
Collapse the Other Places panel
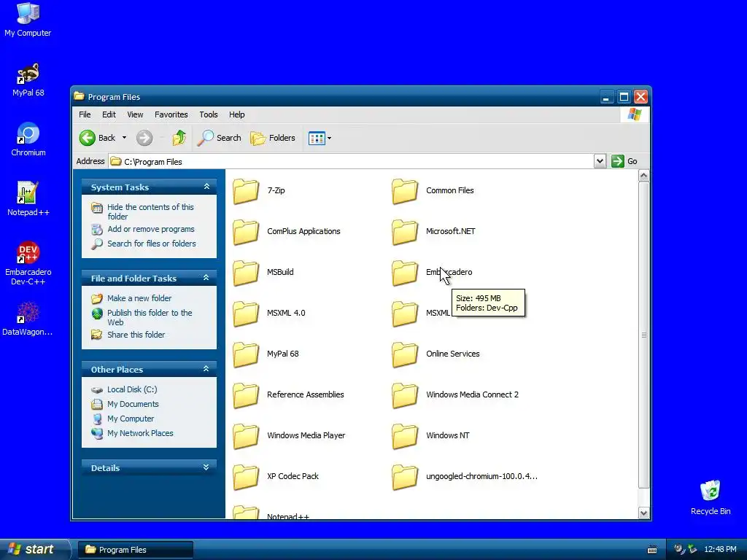click(x=206, y=368)
